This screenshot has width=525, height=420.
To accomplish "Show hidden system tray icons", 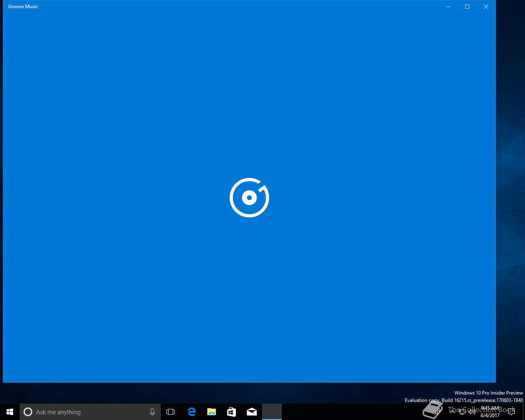I will [x=452, y=412].
